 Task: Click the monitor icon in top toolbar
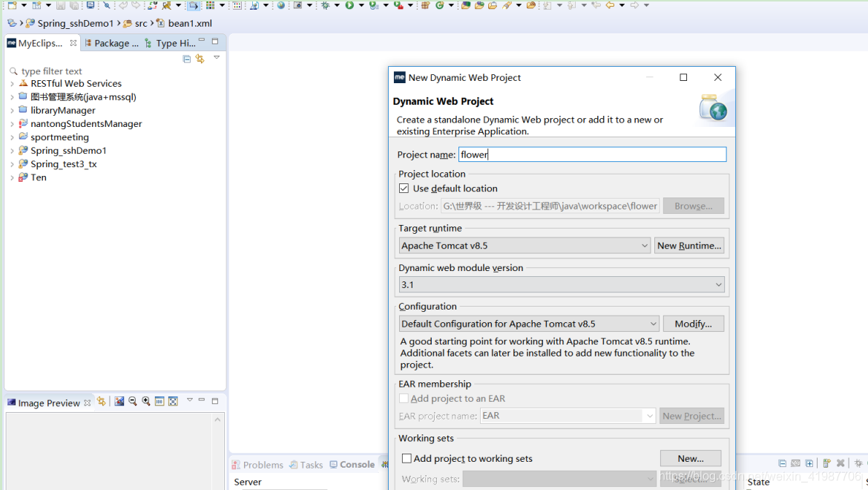point(91,5)
